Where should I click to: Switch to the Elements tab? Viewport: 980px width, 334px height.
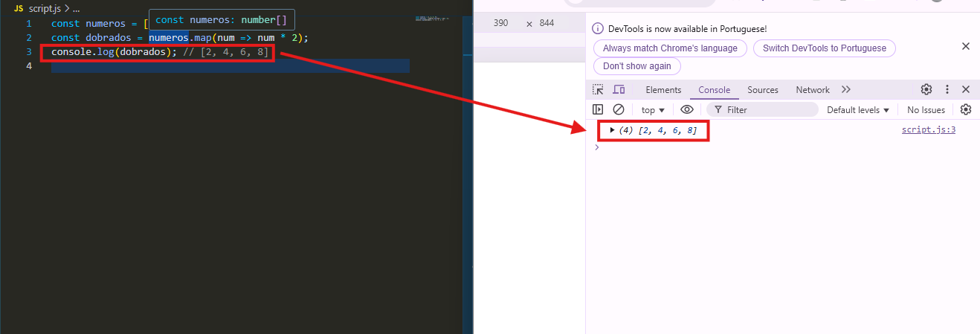pyautogui.click(x=663, y=89)
